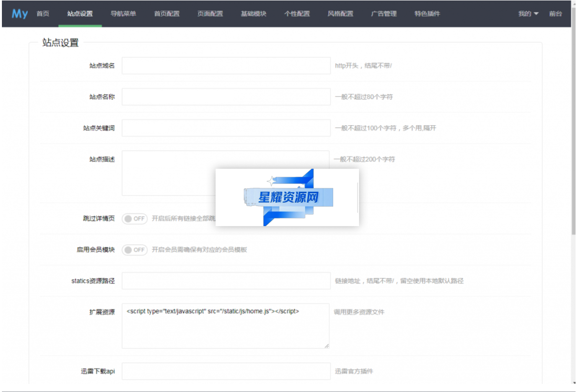Open the 风格配置 menu item
This screenshot has width=577, height=392.
click(341, 14)
